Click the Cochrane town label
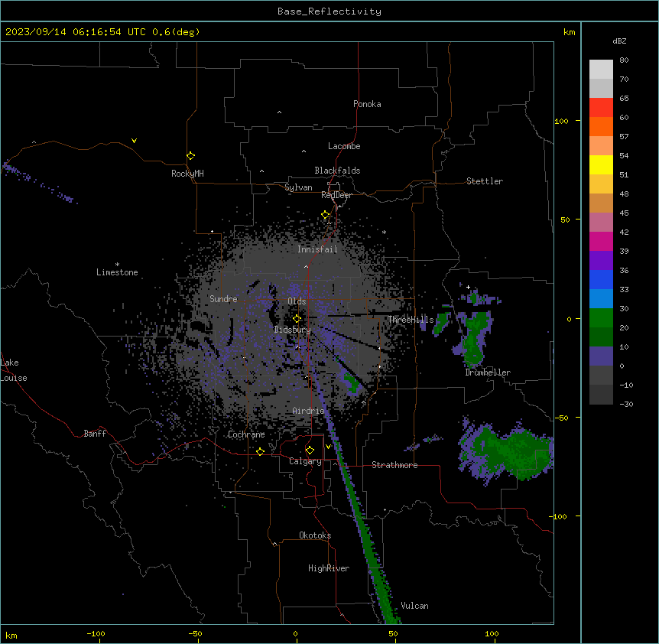Viewport: 659px width, 644px height. (x=246, y=434)
